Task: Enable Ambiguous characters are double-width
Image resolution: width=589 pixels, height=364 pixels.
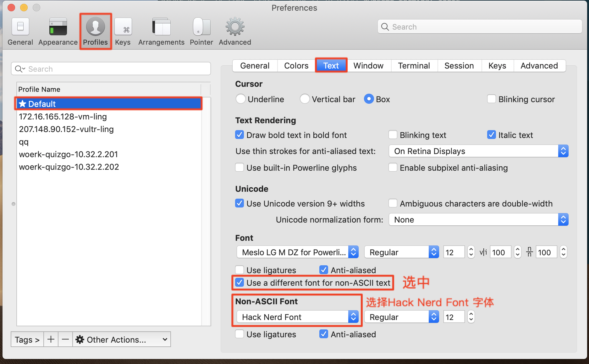Action: click(x=393, y=203)
